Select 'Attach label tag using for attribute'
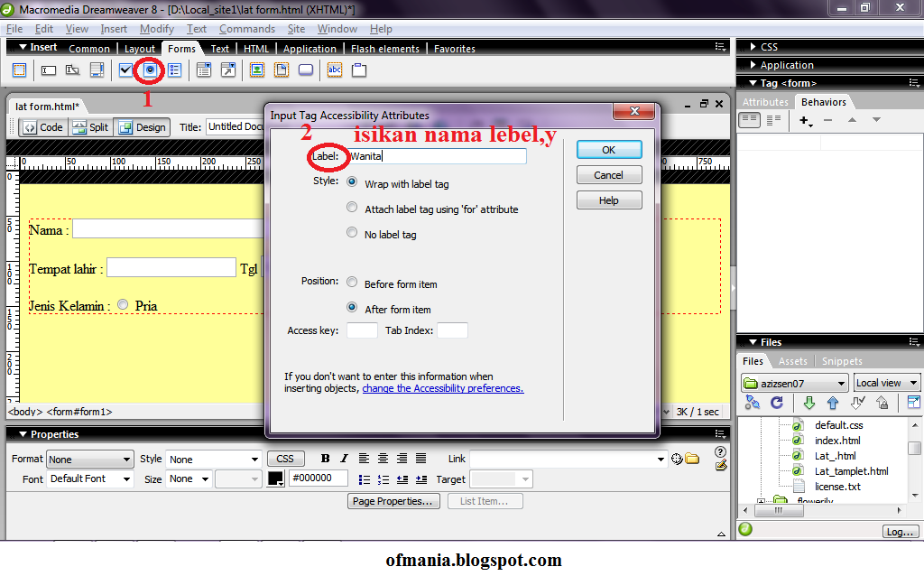Viewport: 924px width, 576px height. coord(352,208)
